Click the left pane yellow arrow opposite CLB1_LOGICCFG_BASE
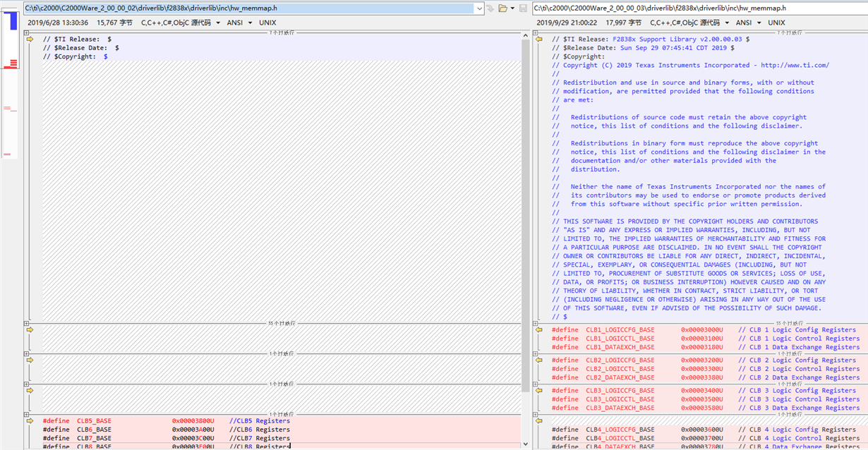868x450 pixels. (30, 329)
